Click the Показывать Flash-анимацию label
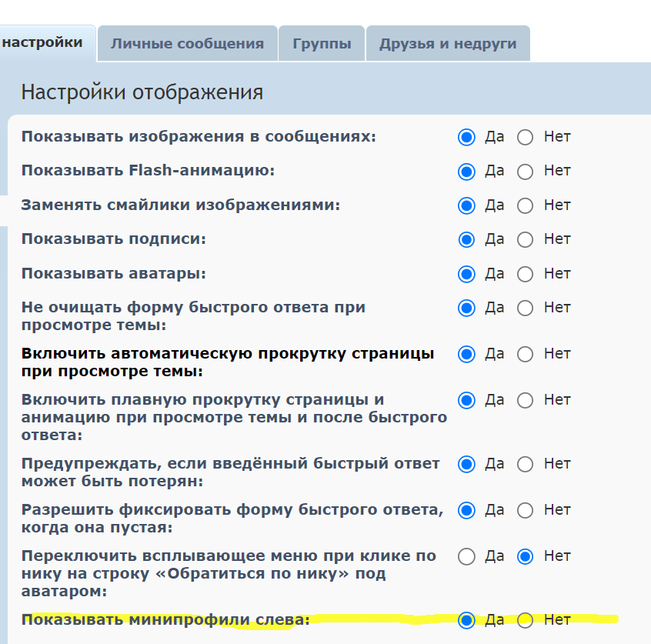 [x=149, y=171]
